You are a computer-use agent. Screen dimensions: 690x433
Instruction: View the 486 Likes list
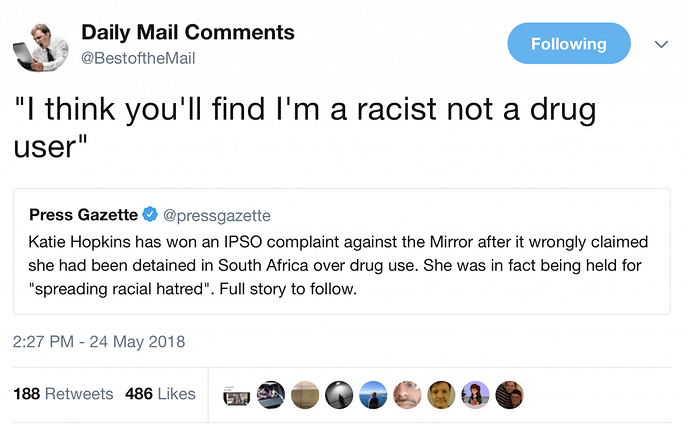[x=160, y=394]
